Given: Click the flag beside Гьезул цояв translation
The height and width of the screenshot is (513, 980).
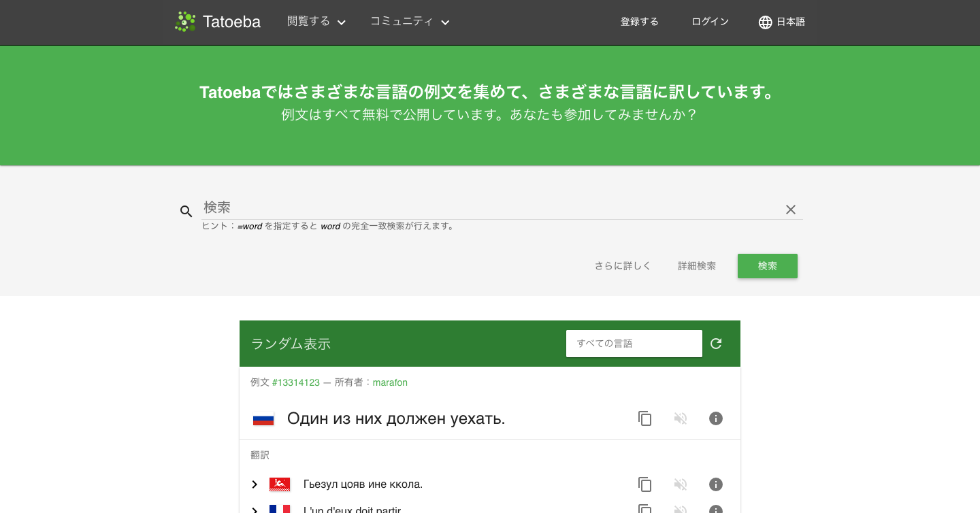Looking at the screenshot, I should 280,484.
